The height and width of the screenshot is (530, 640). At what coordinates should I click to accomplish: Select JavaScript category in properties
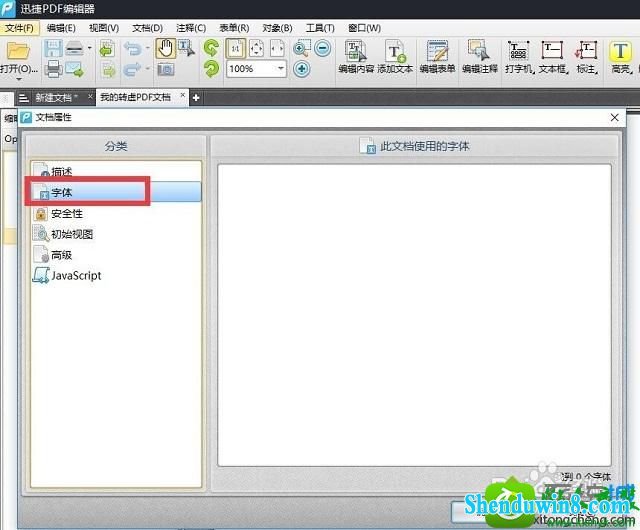click(116, 276)
